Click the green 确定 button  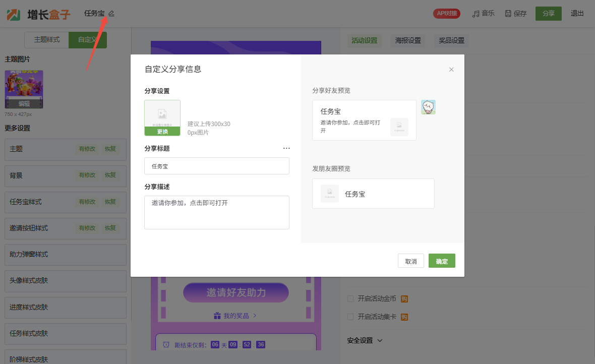pos(442,261)
